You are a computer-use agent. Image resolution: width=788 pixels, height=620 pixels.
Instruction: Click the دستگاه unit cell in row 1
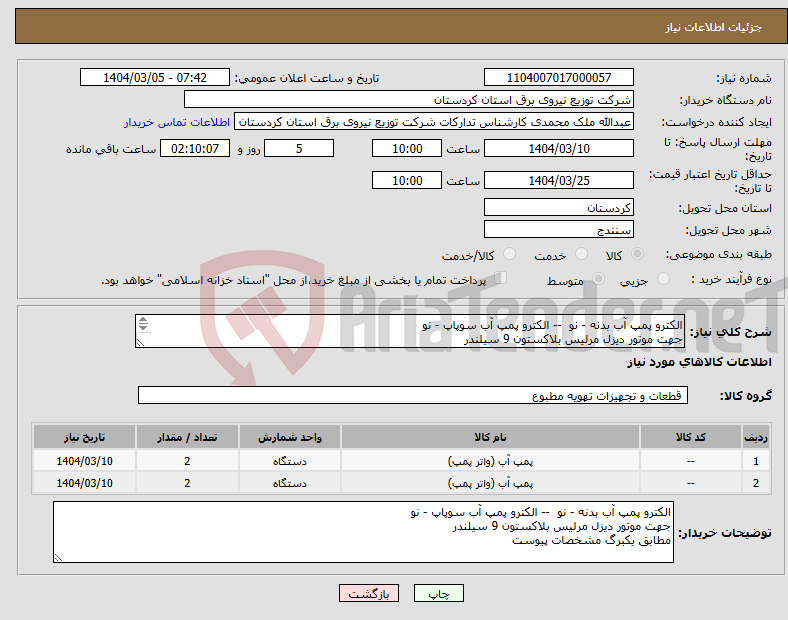(290, 461)
